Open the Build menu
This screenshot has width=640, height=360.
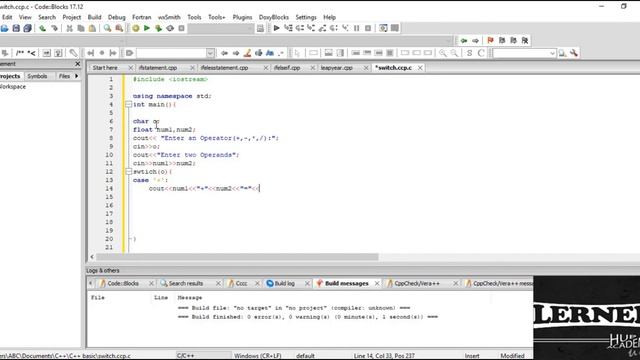(94, 17)
